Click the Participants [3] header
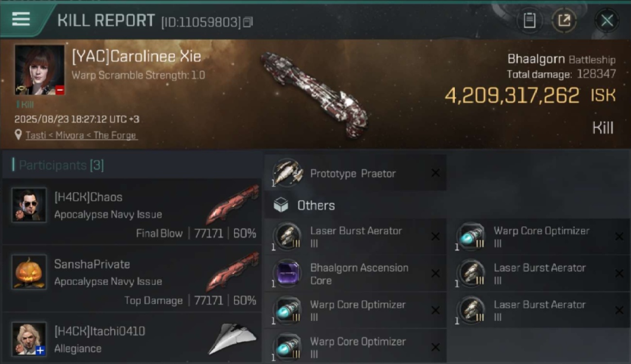The image size is (631, 364). click(x=58, y=165)
